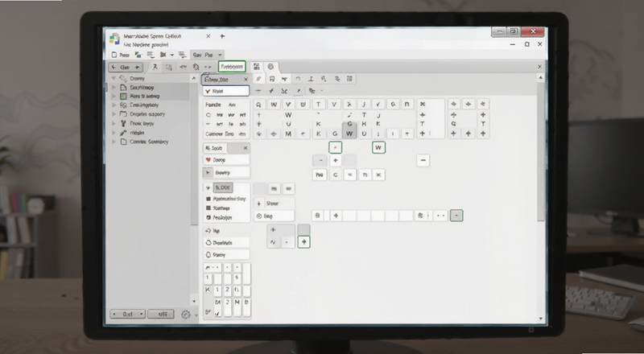Click the hierarchy icon in the second icon row
Image resolution: width=644 pixels, height=354 pixels.
[x=312, y=91]
